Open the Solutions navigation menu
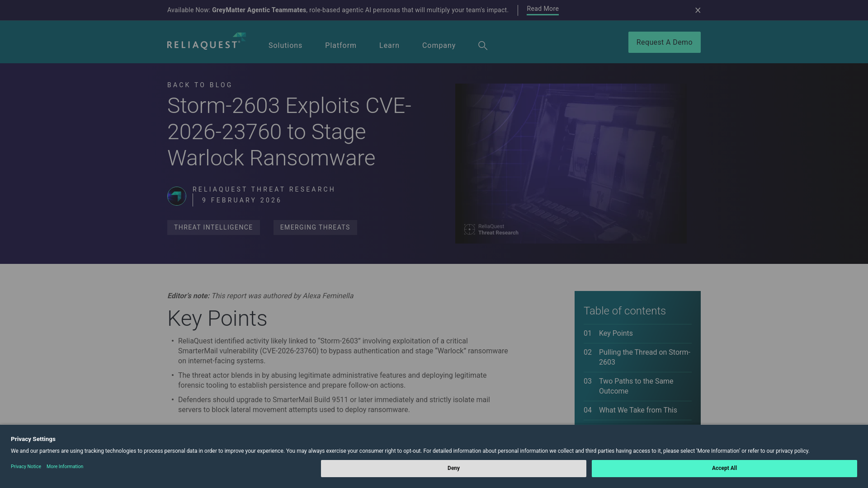The image size is (868, 488). point(285,45)
